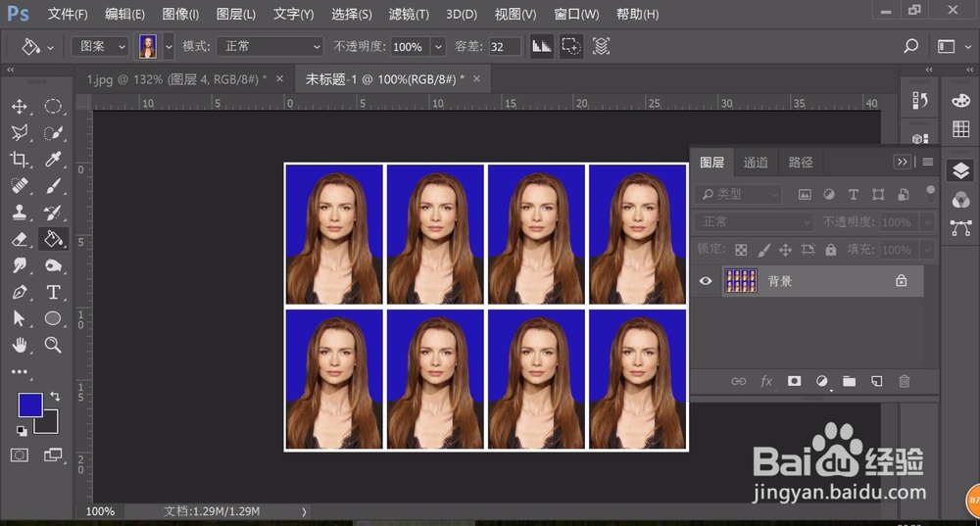Screen dimensions: 980x526
Task: Click the pattern preview swatch
Action: [148, 47]
